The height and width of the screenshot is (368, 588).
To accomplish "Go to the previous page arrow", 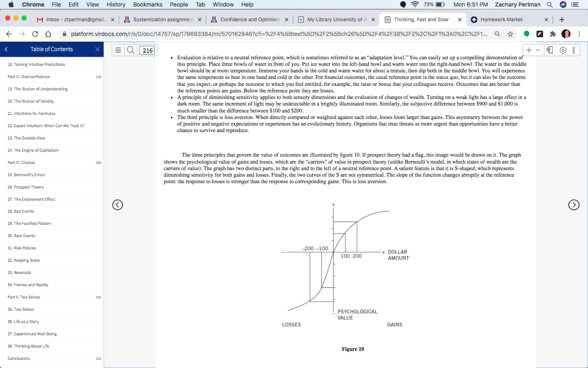I will point(118,205).
